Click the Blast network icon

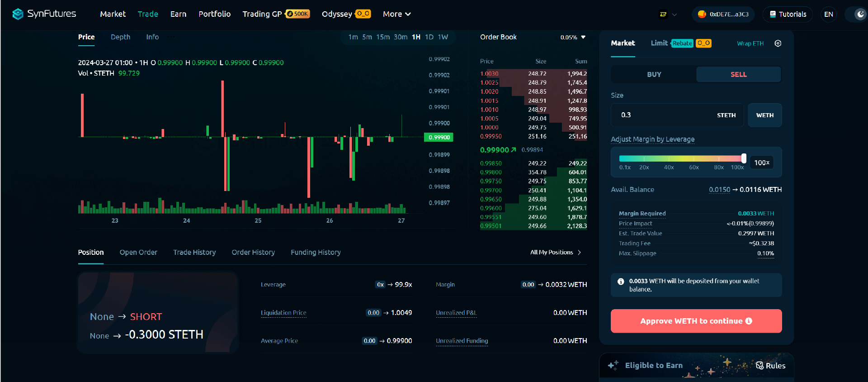point(663,14)
